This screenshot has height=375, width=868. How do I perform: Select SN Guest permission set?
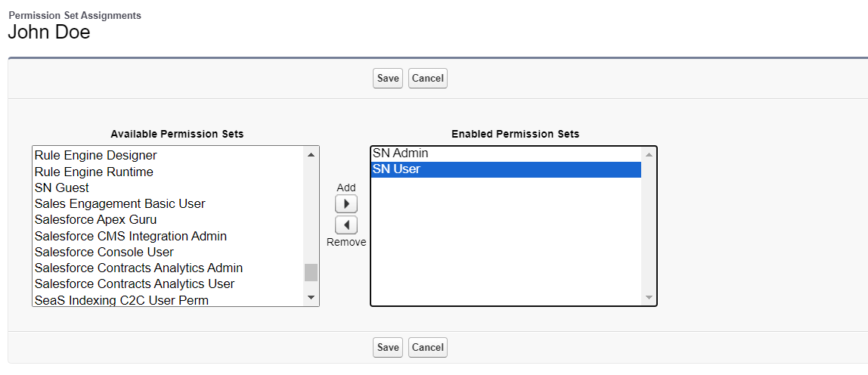[x=169, y=188]
